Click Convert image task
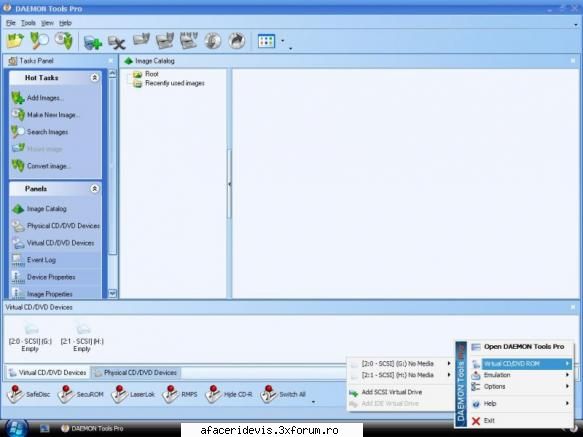 [x=41, y=166]
